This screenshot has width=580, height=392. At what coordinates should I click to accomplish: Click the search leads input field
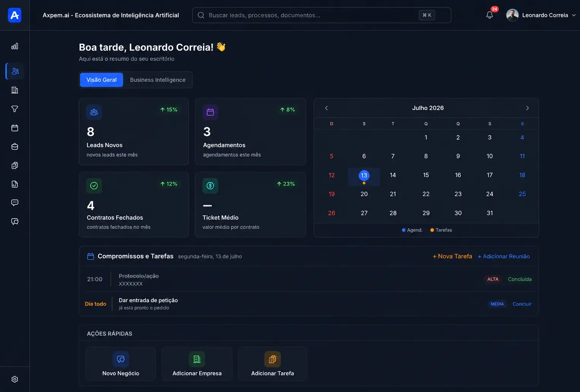coord(322,15)
